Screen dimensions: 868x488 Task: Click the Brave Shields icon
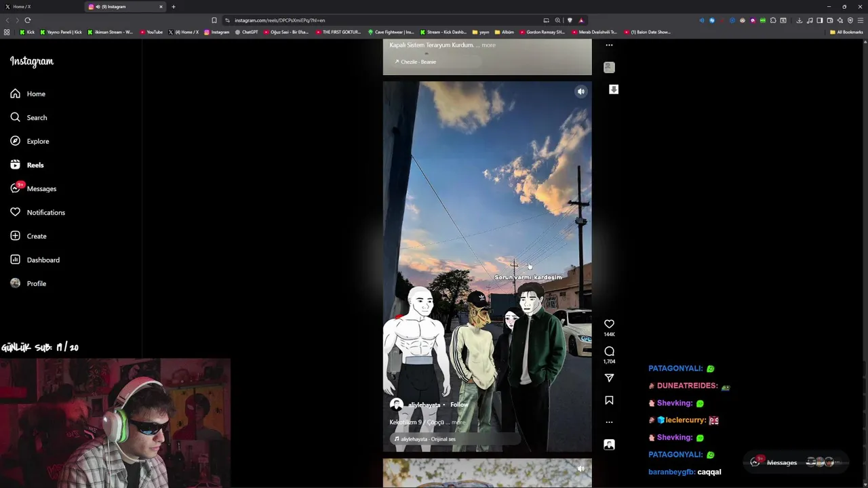(570, 20)
